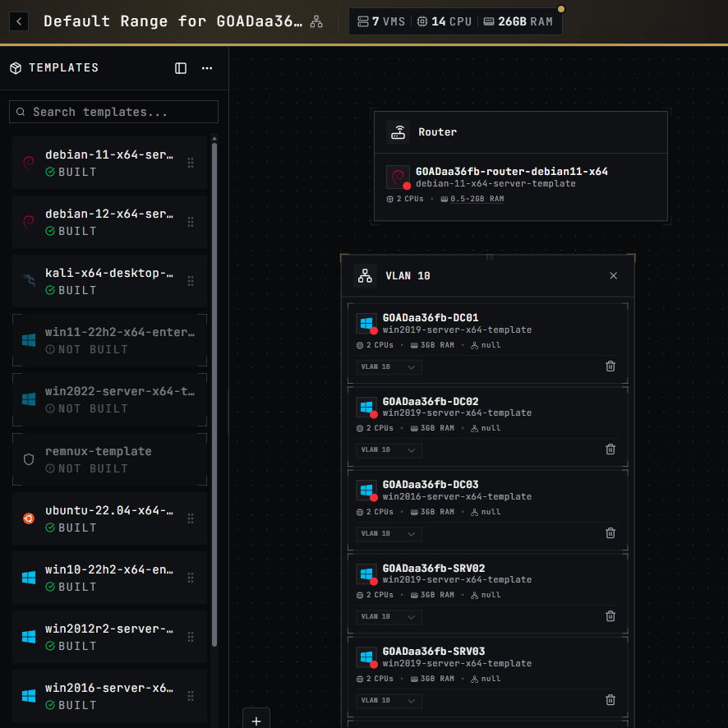Toggle the templates panel layout icon
The height and width of the screenshot is (728, 728).
click(181, 68)
